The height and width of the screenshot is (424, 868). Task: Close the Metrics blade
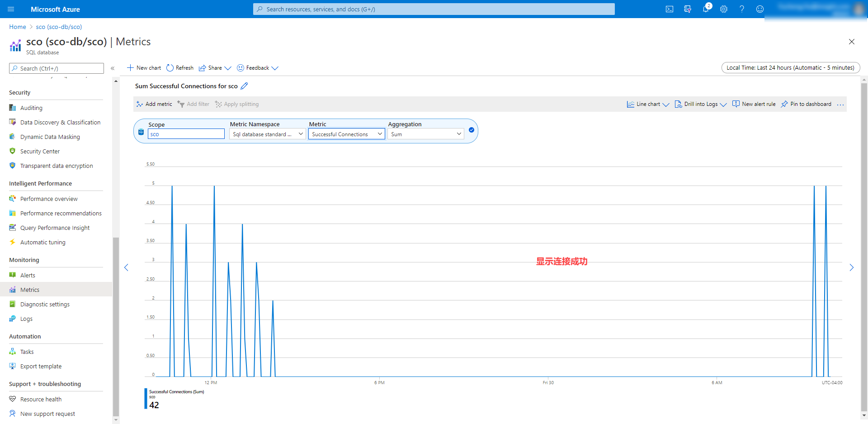coord(852,42)
